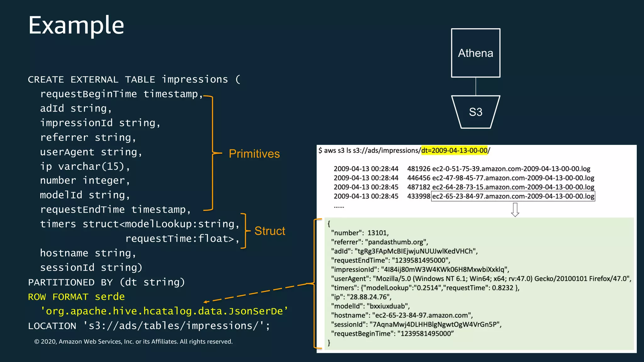Click the downward arrow below log file

coord(515,210)
